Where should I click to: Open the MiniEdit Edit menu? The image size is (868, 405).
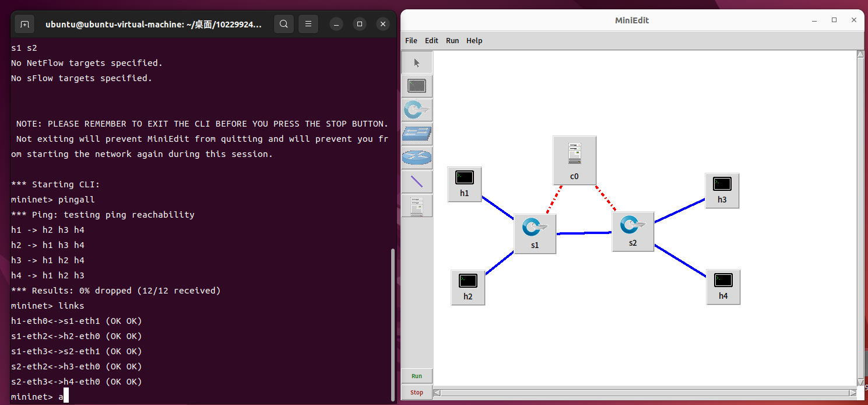pos(431,40)
